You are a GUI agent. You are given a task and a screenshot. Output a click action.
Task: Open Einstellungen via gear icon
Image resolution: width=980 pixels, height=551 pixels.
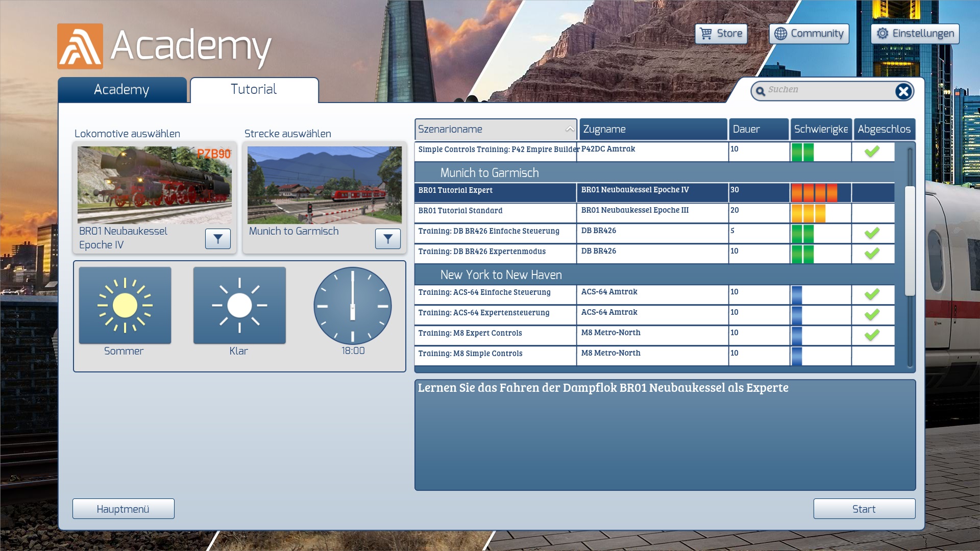click(x=883, y=34)
